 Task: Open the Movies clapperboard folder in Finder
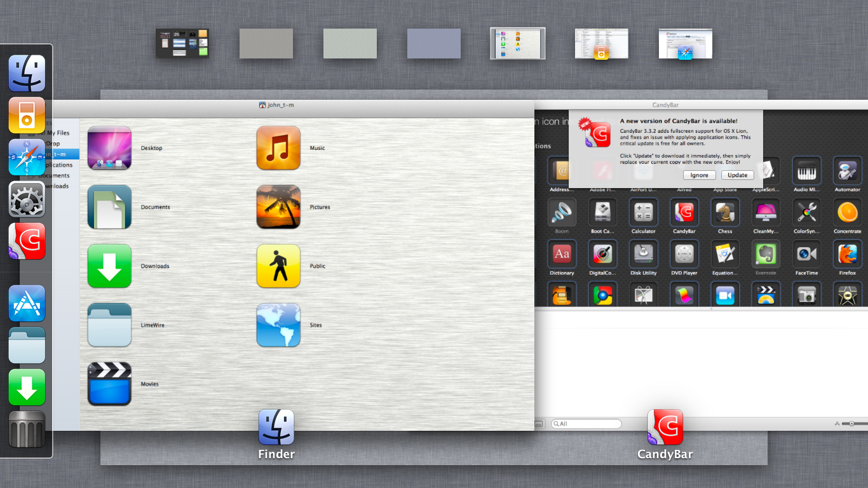(x=109, y=384)
